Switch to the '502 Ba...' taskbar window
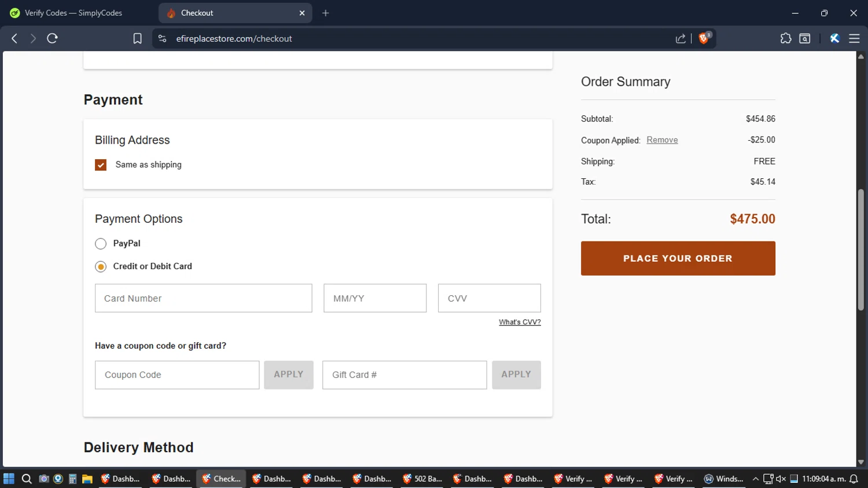Screen dimensions: 868x488 tap(422, 479)
